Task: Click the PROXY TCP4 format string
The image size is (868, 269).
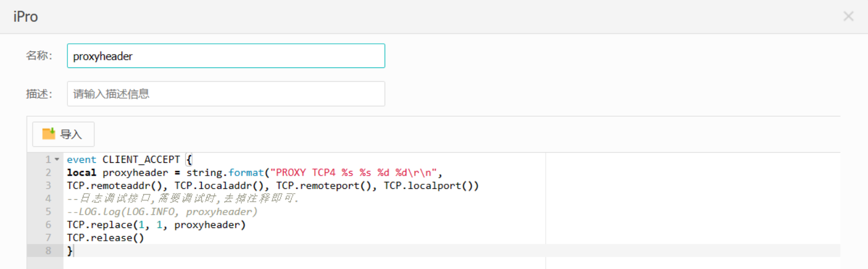Action: (354, 173)
